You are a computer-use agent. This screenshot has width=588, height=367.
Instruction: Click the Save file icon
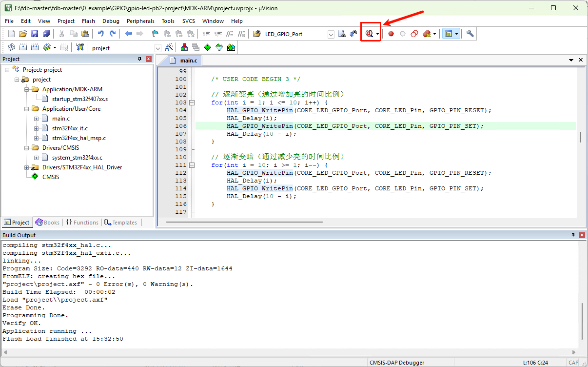coord(35,34)
